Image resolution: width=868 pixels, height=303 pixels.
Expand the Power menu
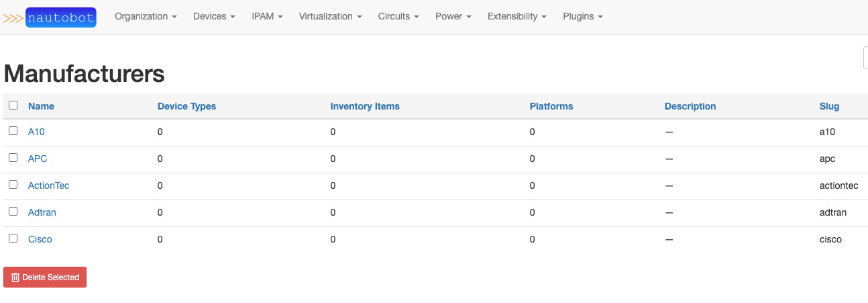click(x=453, y=16)
